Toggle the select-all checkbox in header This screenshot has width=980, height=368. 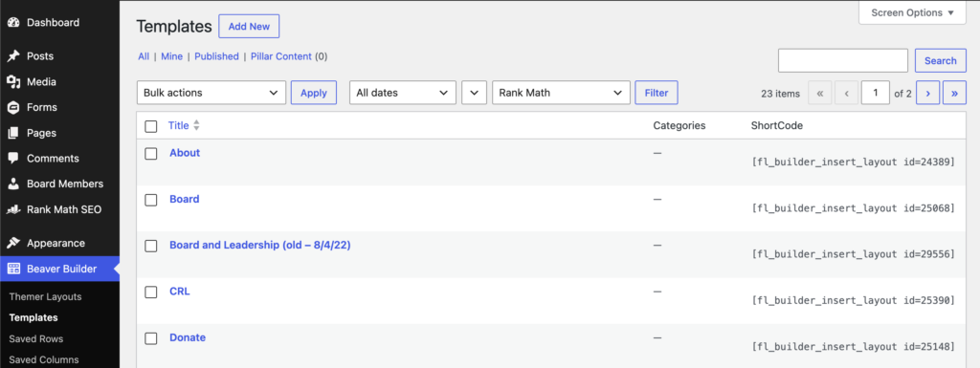[150, 126]
